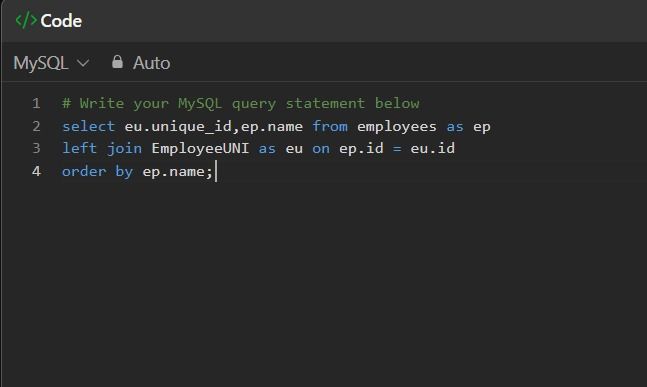Click the 'join' keyword on line 3
Screen dimensions: 647x387
(x=124, y=149)
